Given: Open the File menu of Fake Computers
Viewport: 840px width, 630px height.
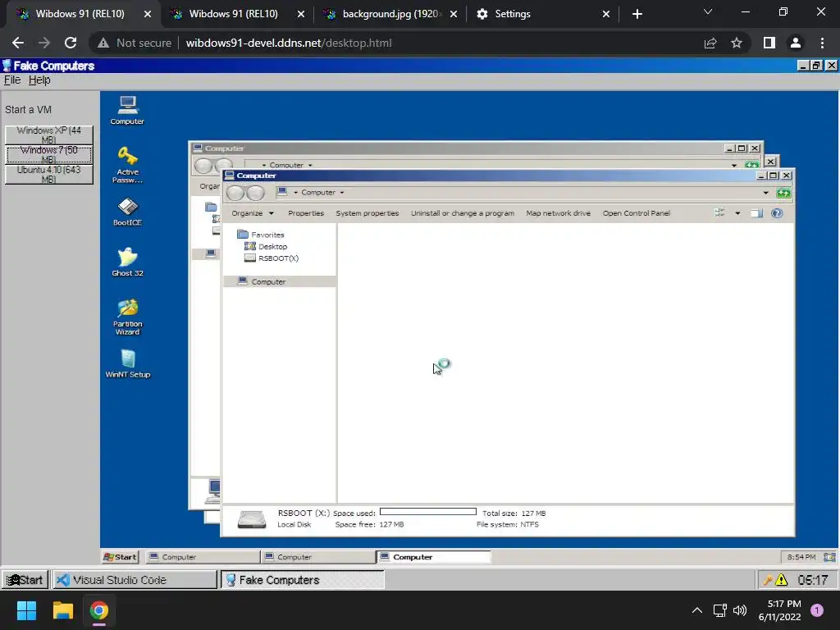Looking at the screenshot, I should (11, 80).
